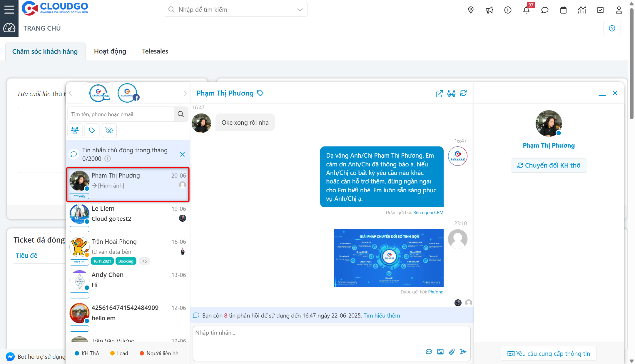This screenshot has width=635, height=364.
Task: Refresh the Phạm Thị Phương conversation
Action: click(464, 93)
